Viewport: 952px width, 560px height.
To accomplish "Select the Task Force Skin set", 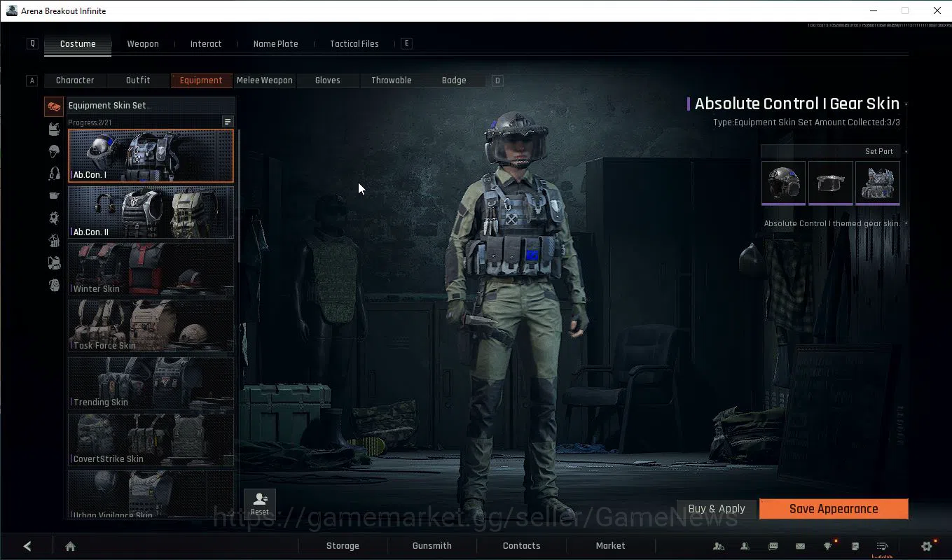I will pos(151,325).
